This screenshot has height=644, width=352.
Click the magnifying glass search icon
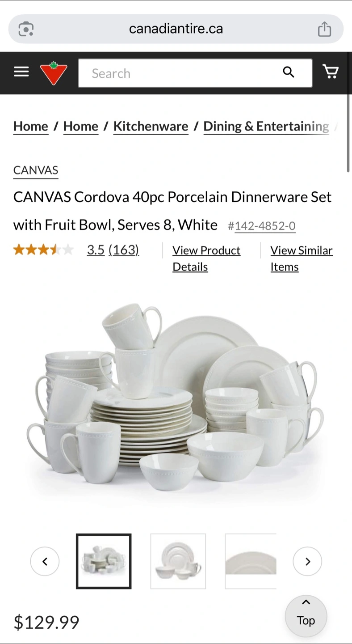pos(289,72)
